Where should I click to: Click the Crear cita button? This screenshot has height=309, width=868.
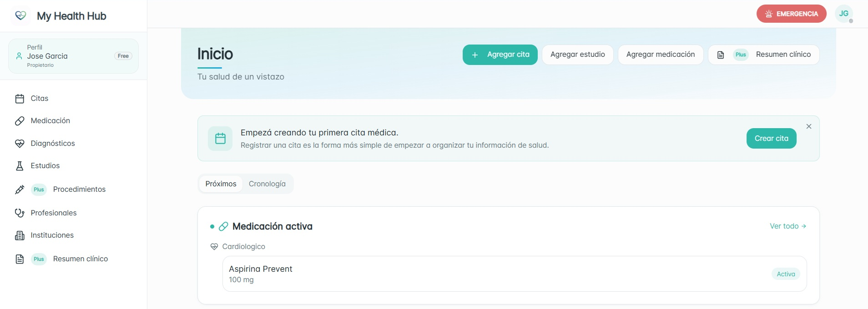pyautogui.click(x=771, y=139)
